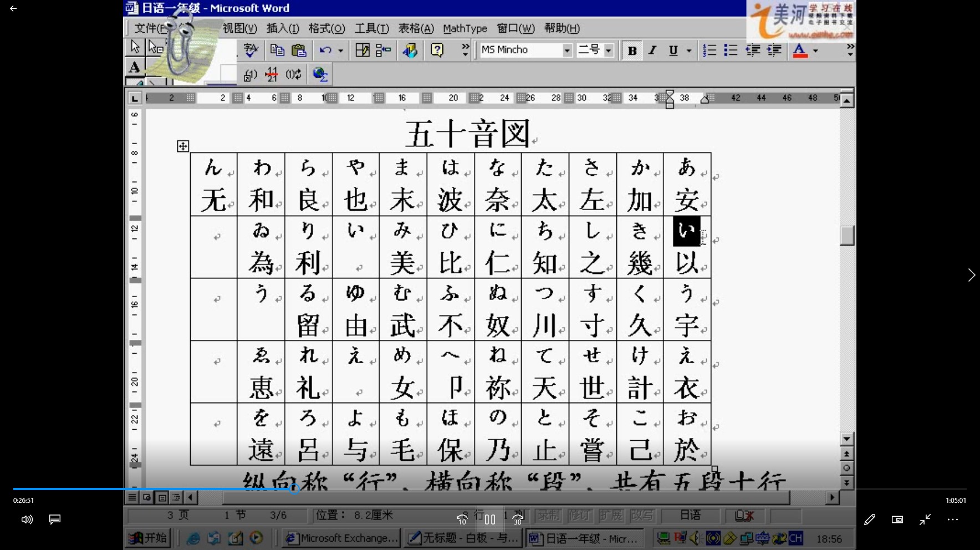Click the decrease indent icon
980x550 pixels.
(x=753, y=50)
